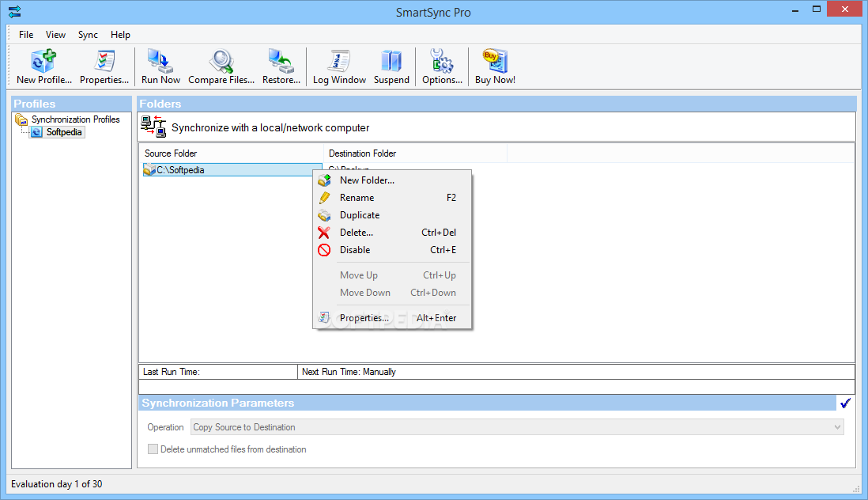Click the Buy Now! toolbar icon
868x500 pixels.
tap(495, 61)
